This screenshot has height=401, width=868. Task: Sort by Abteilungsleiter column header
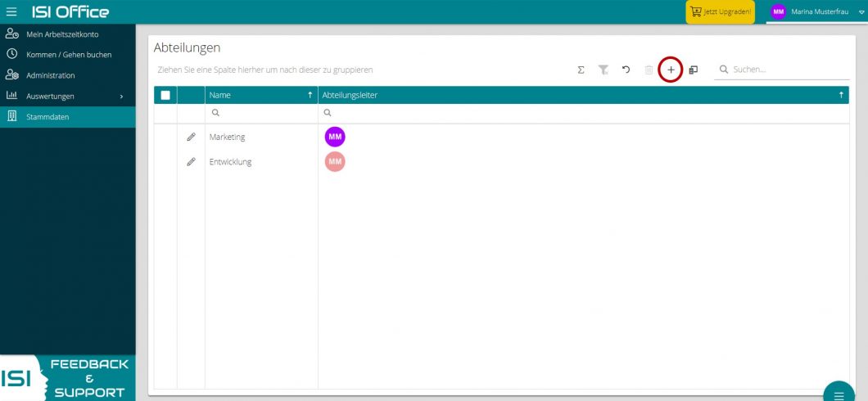(x=584, y=95)
